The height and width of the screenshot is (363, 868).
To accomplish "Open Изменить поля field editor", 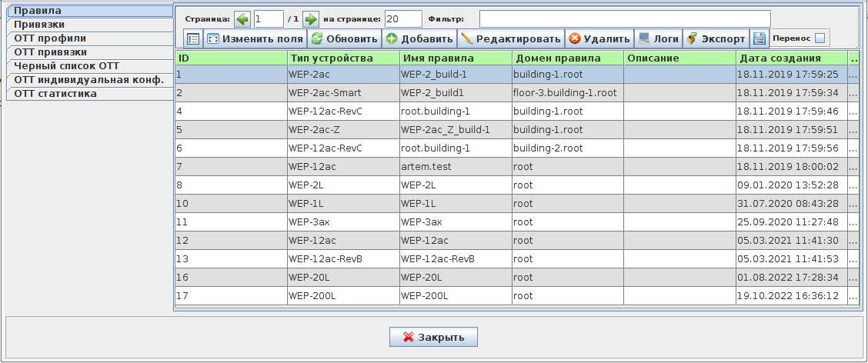I will click(255, 38).
